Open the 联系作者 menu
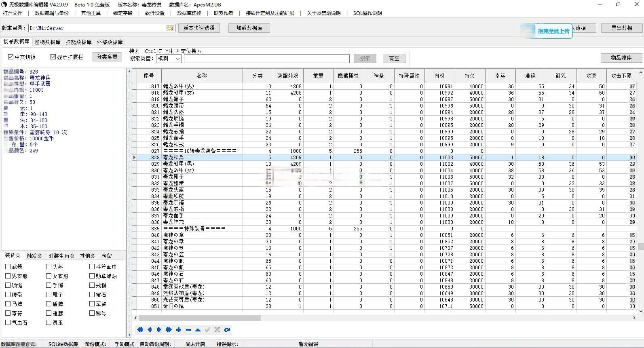Viewport: 644px width, 348px height. point(224,13)
